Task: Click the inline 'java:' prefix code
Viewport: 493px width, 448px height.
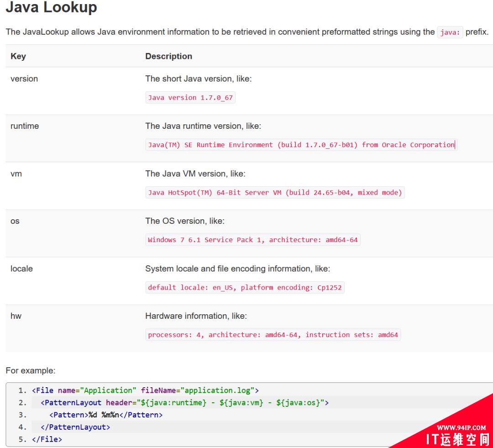Action: (450, 32)
